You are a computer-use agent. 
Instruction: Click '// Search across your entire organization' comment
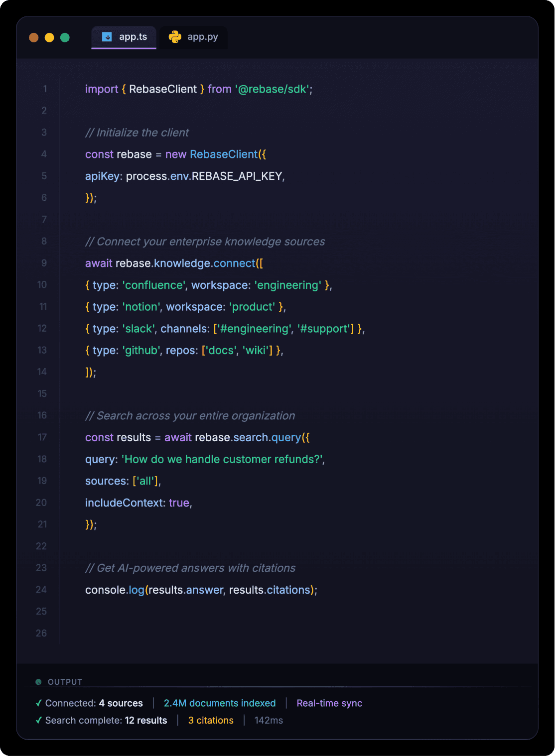pyautogui.click(x=190, y=416)
